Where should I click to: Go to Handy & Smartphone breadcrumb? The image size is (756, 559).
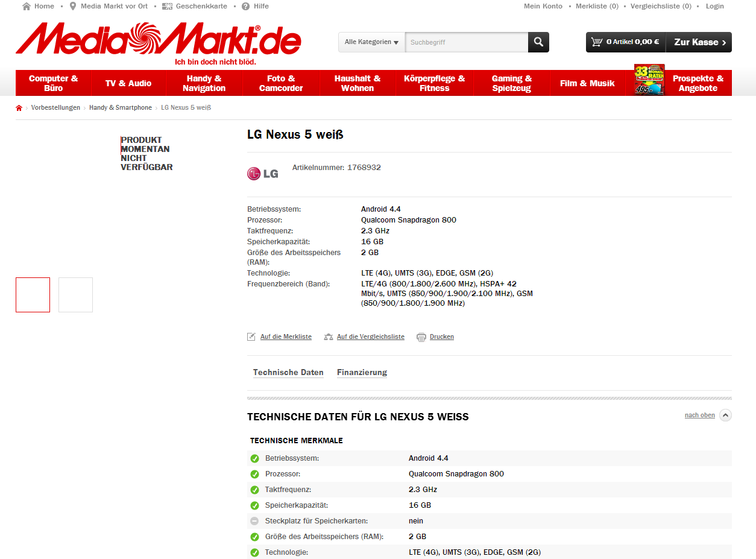pyautogui.click(x=121, y=108)
